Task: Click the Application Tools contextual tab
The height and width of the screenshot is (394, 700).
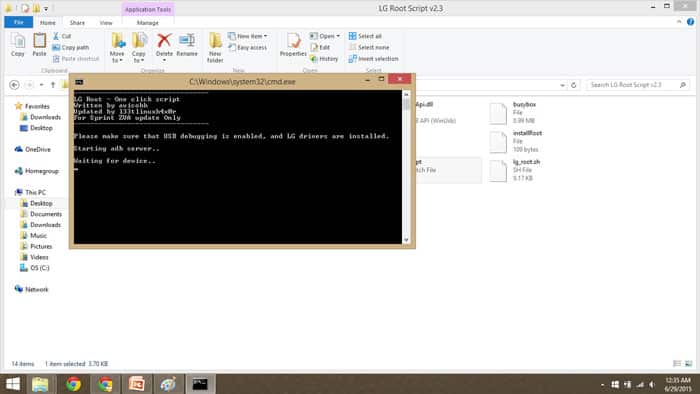Action: (148, 9)
